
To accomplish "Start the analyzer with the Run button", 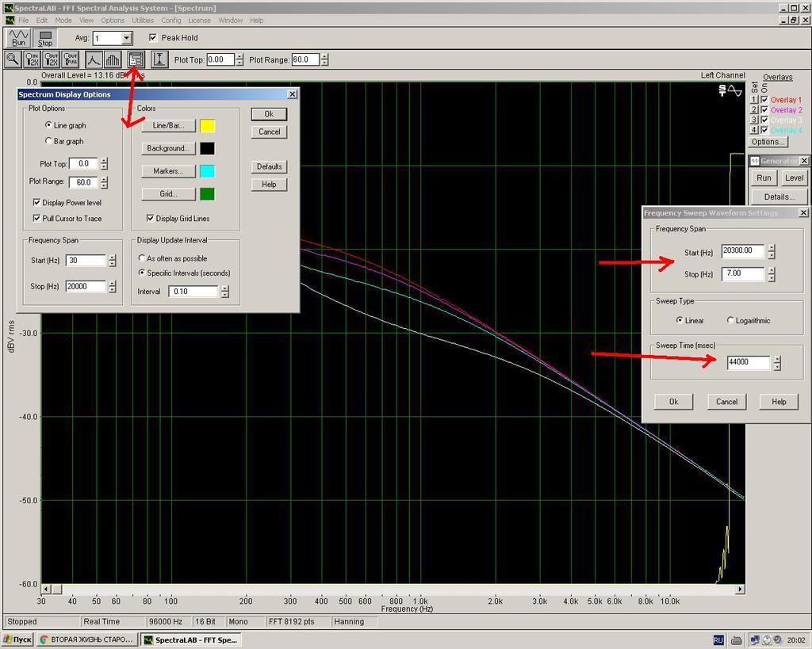I will pyautogui.click(x=18, y=38).
